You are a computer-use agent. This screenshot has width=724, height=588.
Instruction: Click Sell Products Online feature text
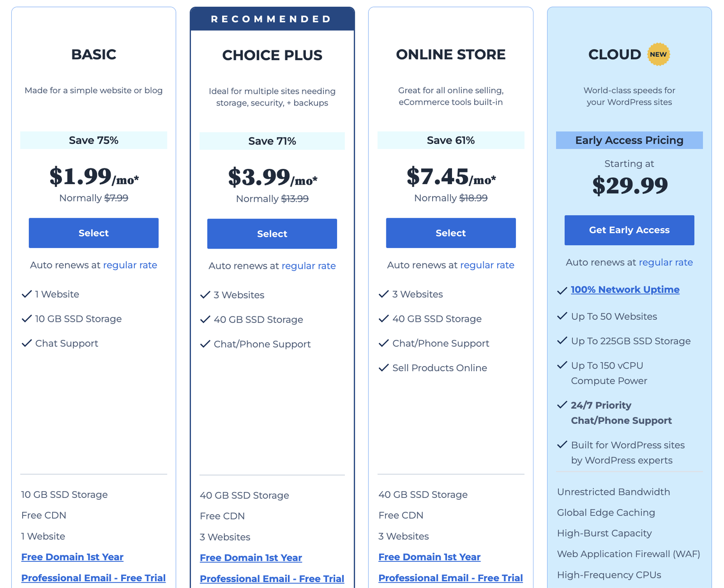point(440,368)
